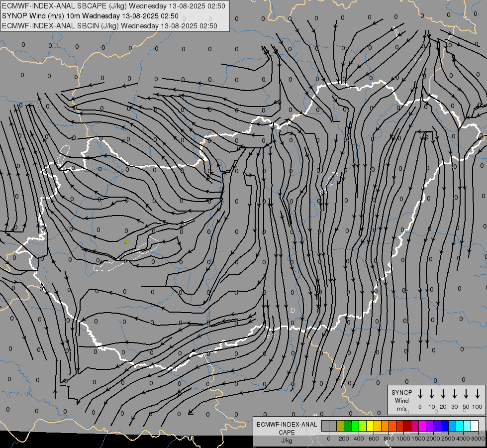Click the 20 speed label in wind legend
This screenshot has width=487, height=448.
click(x=443, y=407)
